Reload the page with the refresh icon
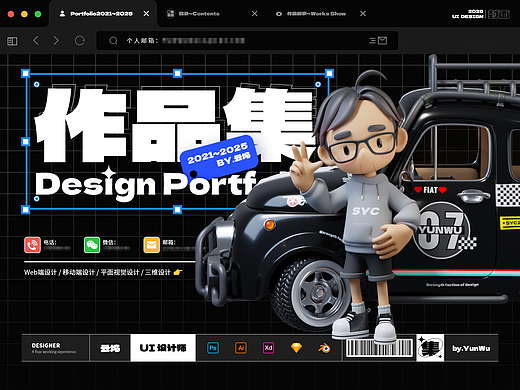 [x=79, y=41]
